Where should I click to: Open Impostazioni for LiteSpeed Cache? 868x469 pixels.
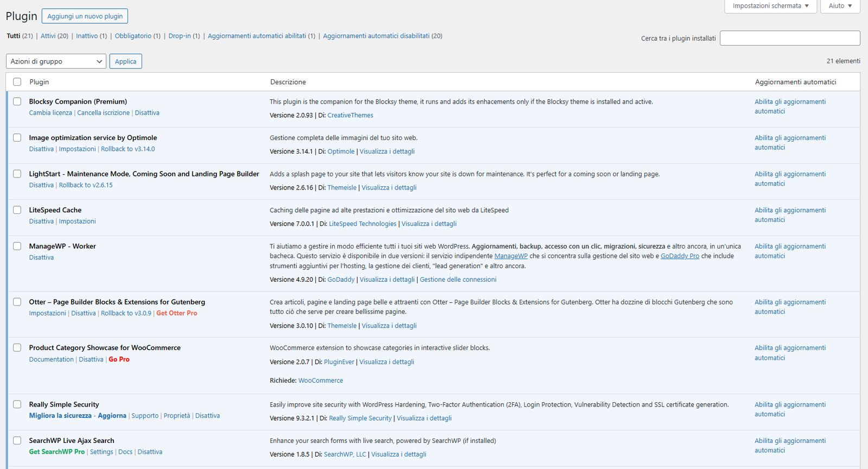[77, 221]
